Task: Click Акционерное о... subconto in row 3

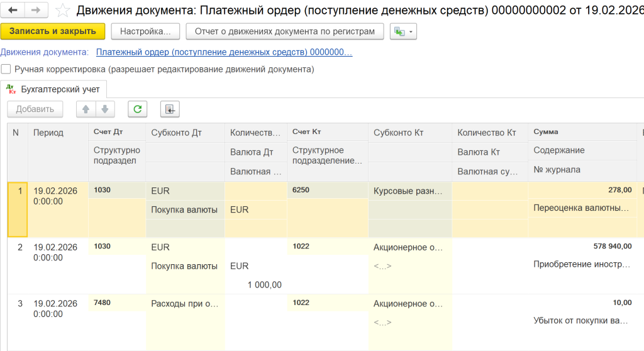Action: click(x=410, y=304)
